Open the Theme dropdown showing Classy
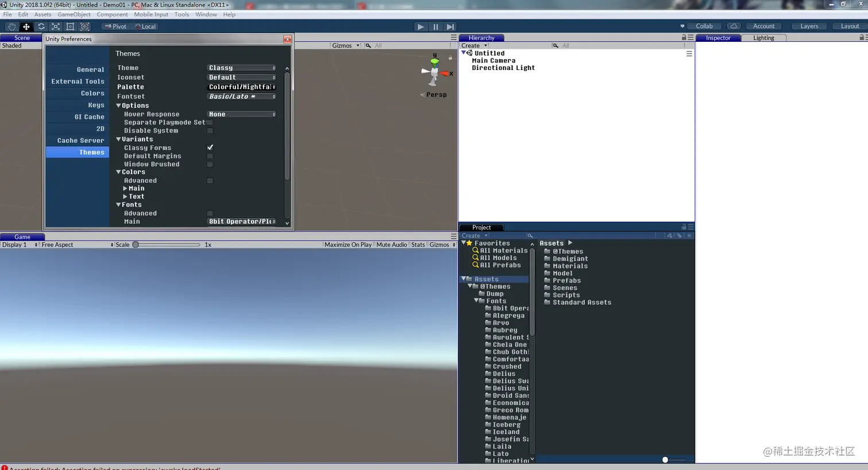This screenshot has height=470, width=868. [x=242, y=68]
